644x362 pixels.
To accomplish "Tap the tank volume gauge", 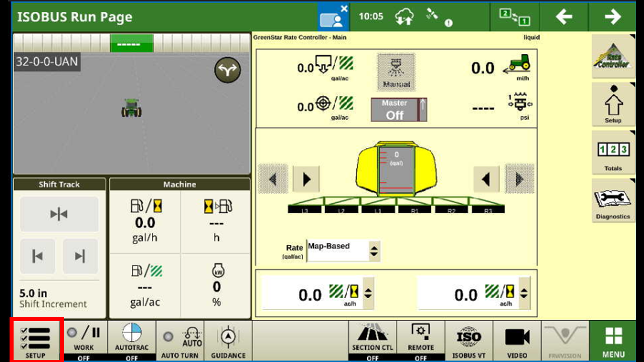I will click(x=396, y=171).
